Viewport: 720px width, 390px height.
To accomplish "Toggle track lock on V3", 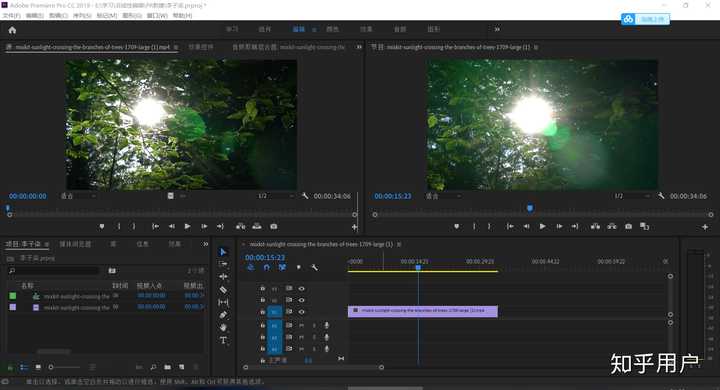I will click(x=263, y=288).
